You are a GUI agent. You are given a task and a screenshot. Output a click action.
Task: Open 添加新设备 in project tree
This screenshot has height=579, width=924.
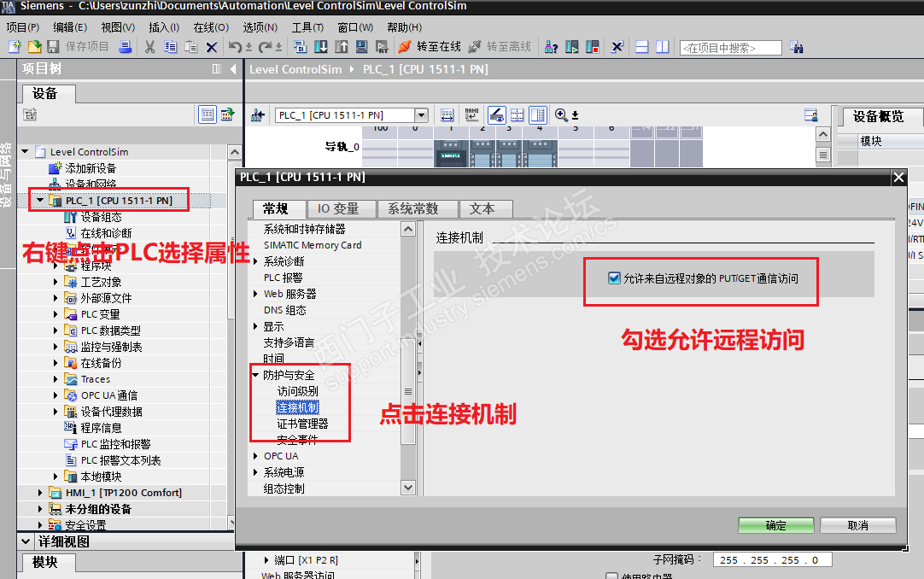point(91,168)
